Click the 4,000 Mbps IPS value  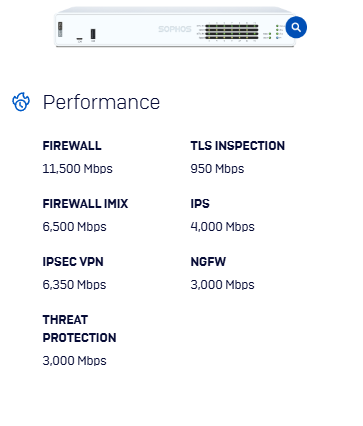pos(222,227)
